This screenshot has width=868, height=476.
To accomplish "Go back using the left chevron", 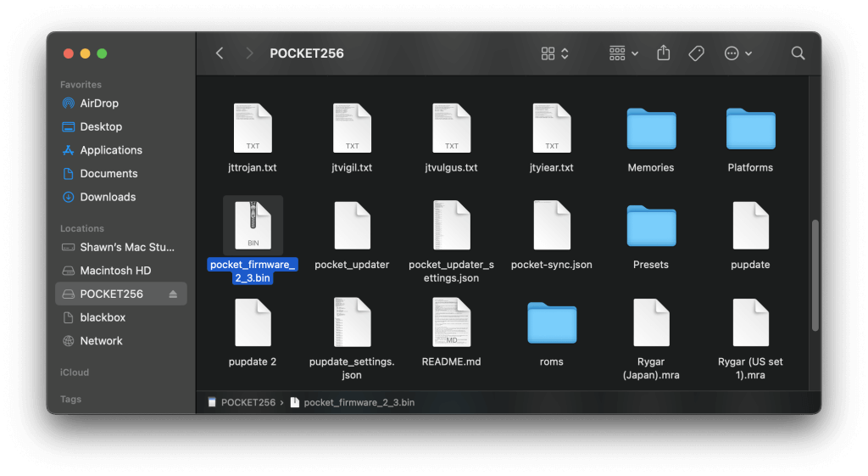I will click(220, 53).
